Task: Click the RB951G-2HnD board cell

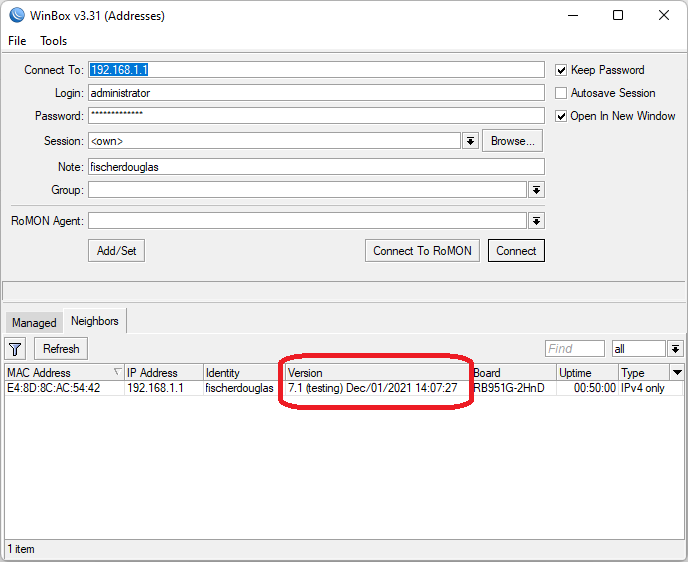Action: coord(514,388)
